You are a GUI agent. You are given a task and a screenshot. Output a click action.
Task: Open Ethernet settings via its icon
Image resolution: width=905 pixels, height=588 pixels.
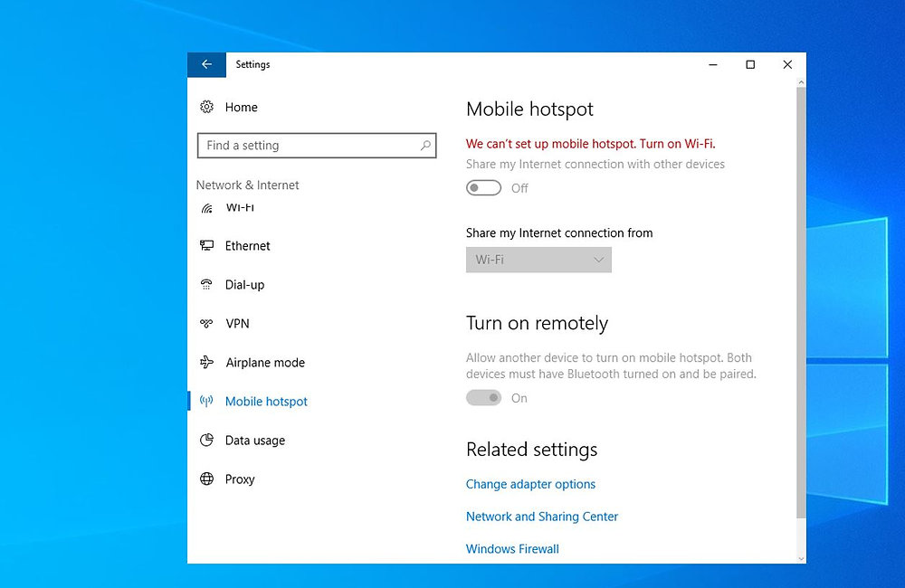click(207, 245)
